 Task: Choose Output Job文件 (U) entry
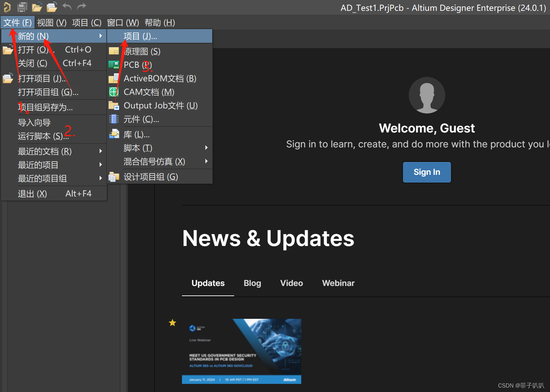point(160,105)
